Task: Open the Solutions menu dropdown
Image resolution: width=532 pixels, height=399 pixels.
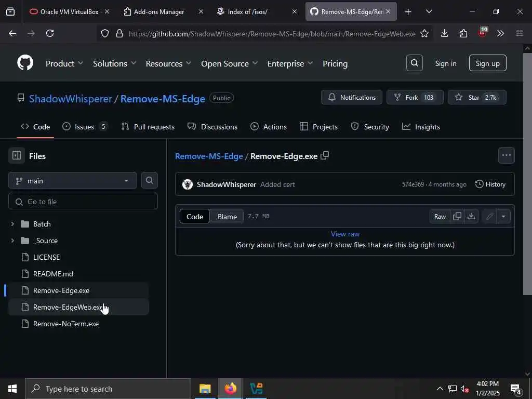Action: (x=115, y=63)
